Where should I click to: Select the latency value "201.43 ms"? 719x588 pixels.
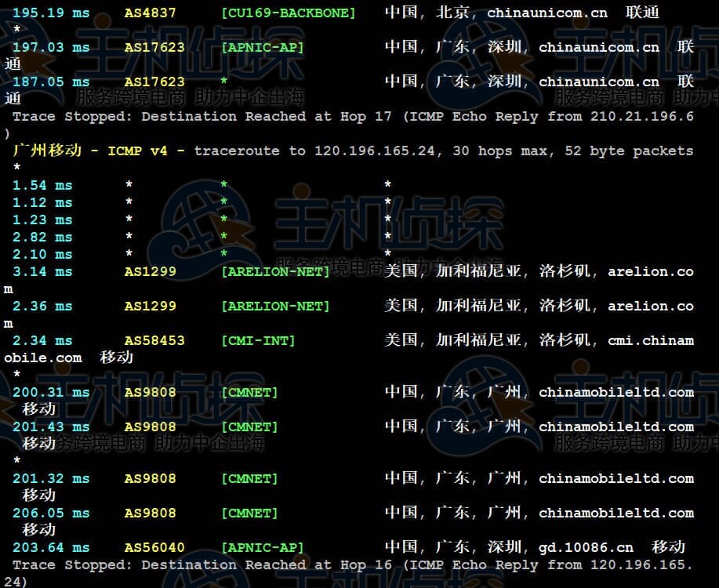(51, 426)
